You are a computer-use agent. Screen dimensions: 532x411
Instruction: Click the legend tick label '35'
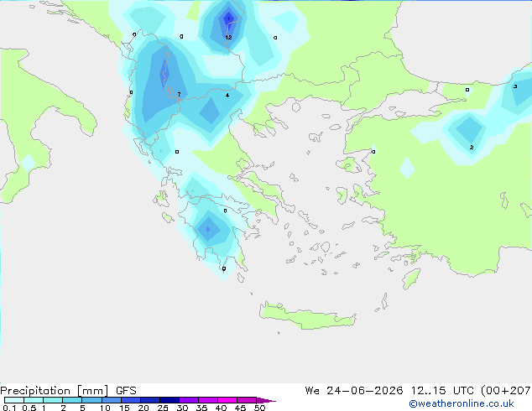[201, 408]
